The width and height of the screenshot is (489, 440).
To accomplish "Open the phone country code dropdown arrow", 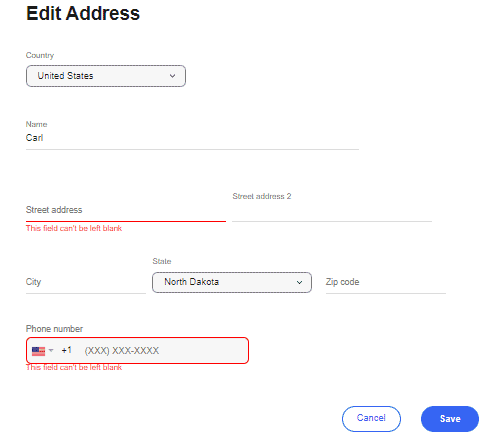I will [51, 350].
